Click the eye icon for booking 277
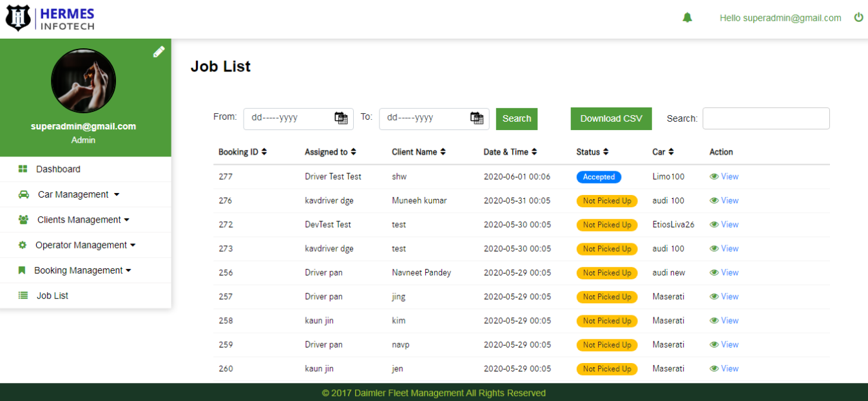This screenshot has height=401, width=868. (714, 176)
